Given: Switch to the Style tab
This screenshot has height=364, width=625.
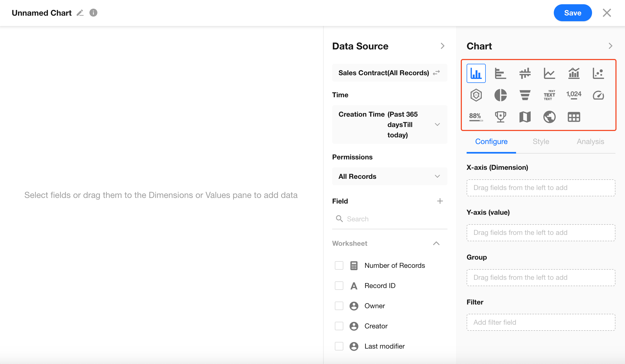Looking at the screenshot, I should coord(541,142).
